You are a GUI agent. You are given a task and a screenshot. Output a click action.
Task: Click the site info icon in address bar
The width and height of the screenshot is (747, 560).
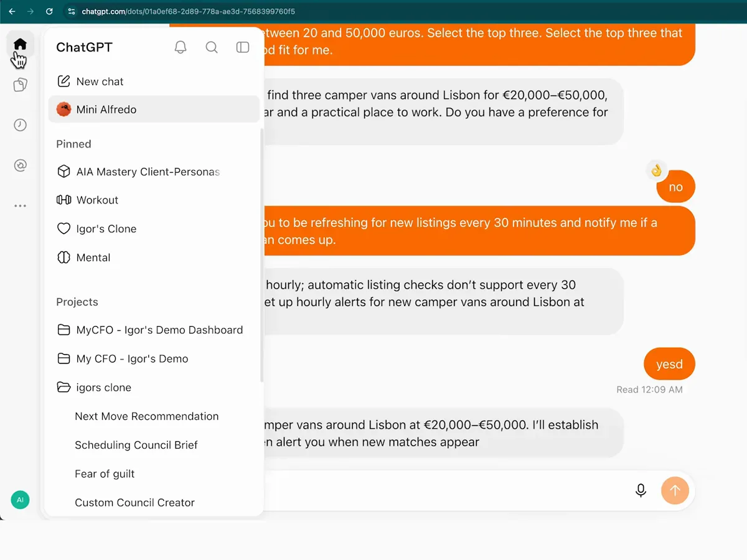tap(72, 11)
